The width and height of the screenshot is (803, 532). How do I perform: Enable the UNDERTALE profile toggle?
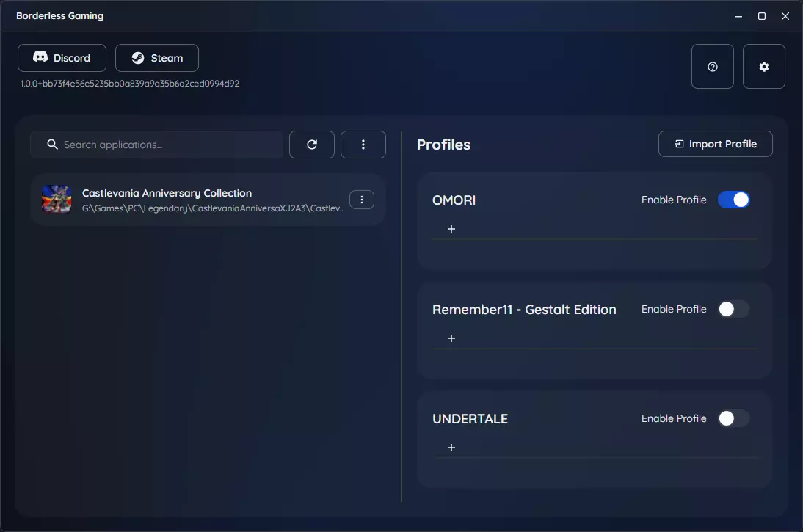click(x=733, y=419)
